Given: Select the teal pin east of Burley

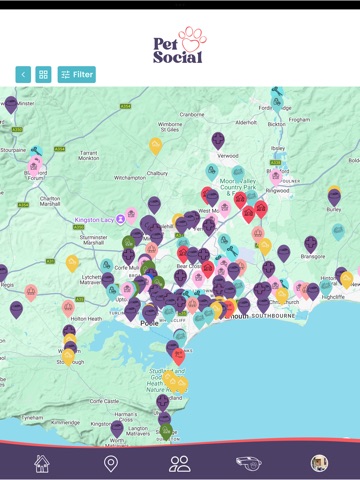Looking at the screenshot, I should click(338, 231).
